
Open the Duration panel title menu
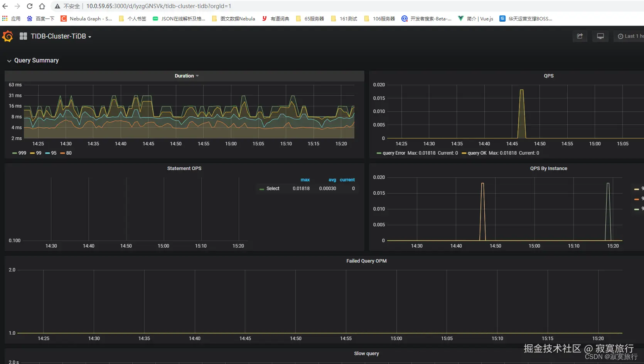(187, 76)
